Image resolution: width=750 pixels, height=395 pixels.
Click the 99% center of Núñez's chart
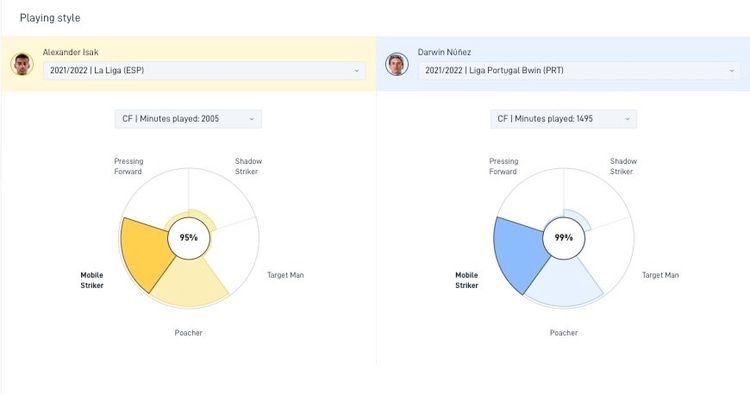pos(563,238)
